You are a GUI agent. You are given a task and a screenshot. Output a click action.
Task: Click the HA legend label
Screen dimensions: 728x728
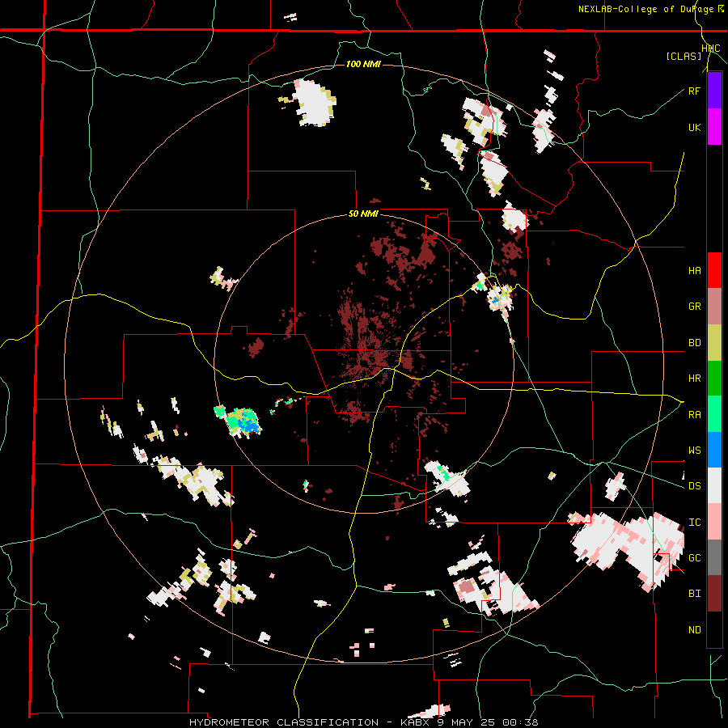pyautogui.click(x=694, y=270)
